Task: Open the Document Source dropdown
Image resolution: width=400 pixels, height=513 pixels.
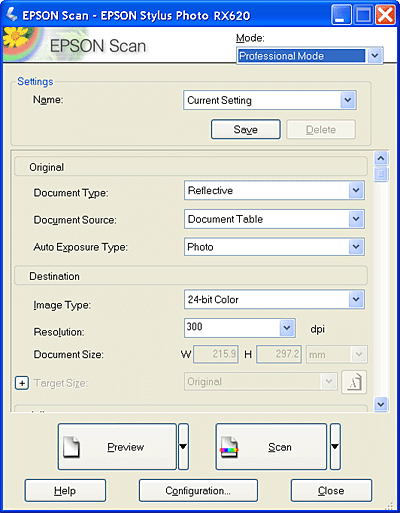Action: [274, 219]
